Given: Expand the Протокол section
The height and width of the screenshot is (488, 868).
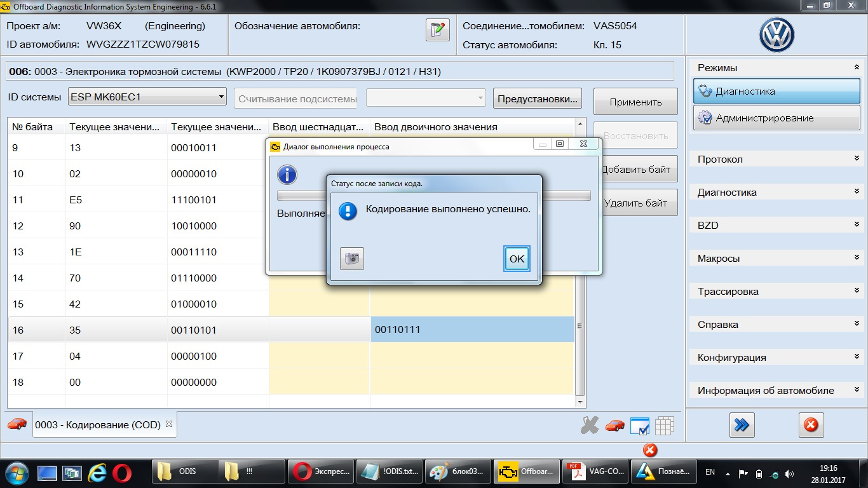Looking at the screenshot, I should [857, 159].
